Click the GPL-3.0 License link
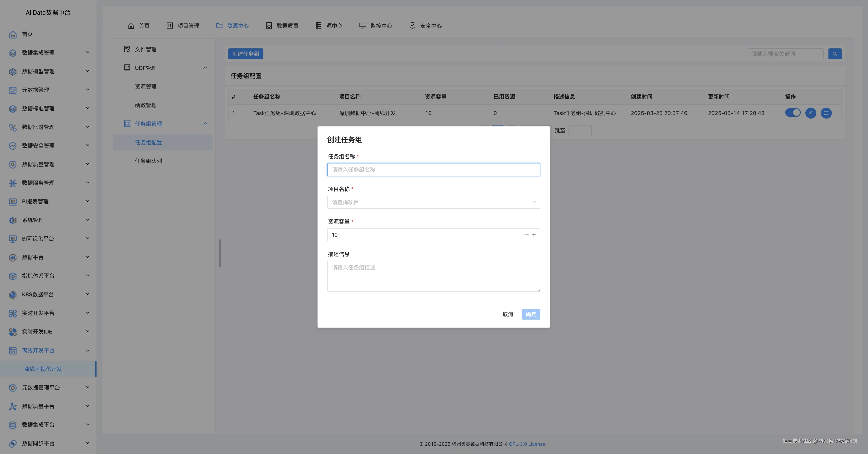This screenshot has width=868, height=454. click(527, 444)
